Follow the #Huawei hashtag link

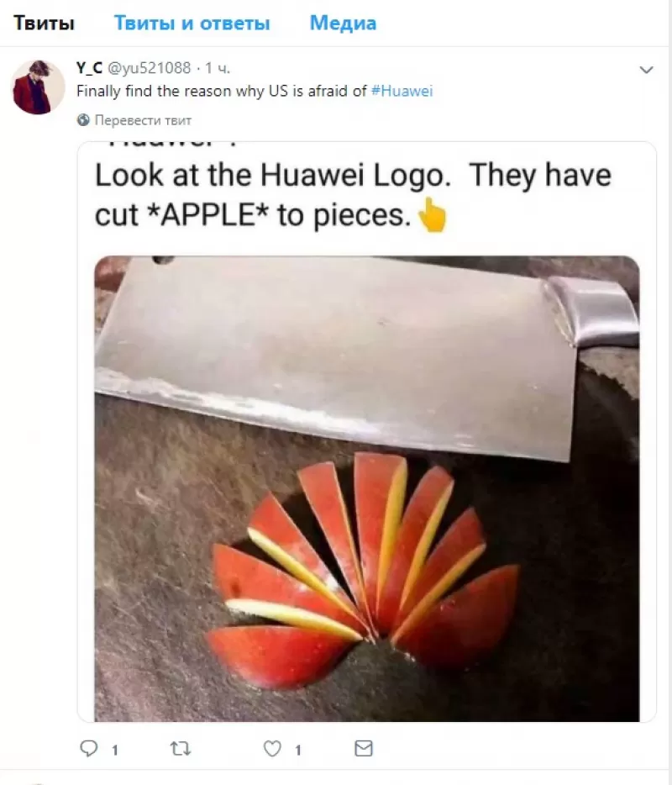click(402, 91)
